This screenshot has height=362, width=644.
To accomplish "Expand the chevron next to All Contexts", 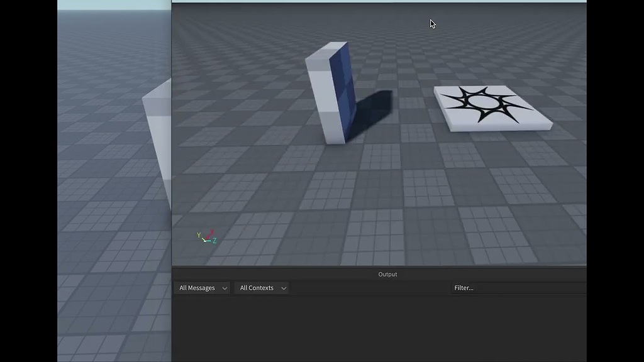I will 283,287.
